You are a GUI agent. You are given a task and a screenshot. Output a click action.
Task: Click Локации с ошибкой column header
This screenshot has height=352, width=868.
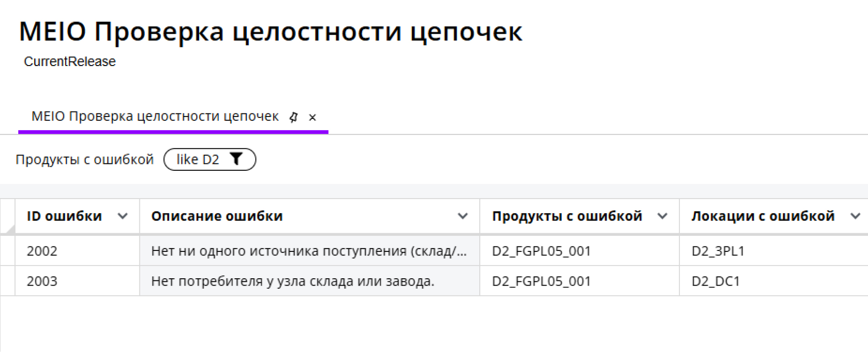(x=763, y=216)
